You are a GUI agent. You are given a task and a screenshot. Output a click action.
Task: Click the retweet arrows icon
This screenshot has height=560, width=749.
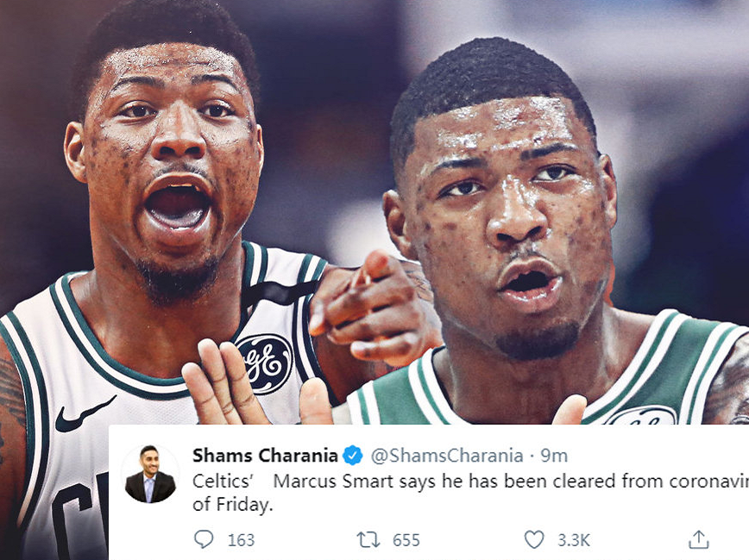click(368, 540)
